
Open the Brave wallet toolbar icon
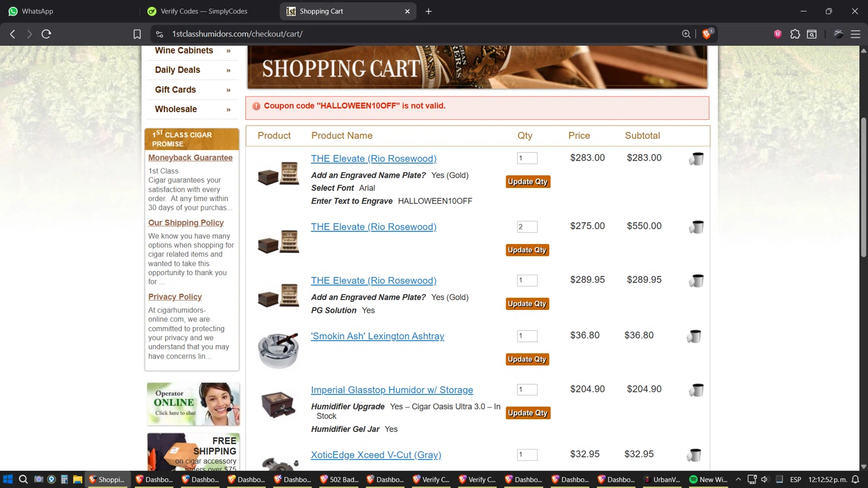coord(812,34)
